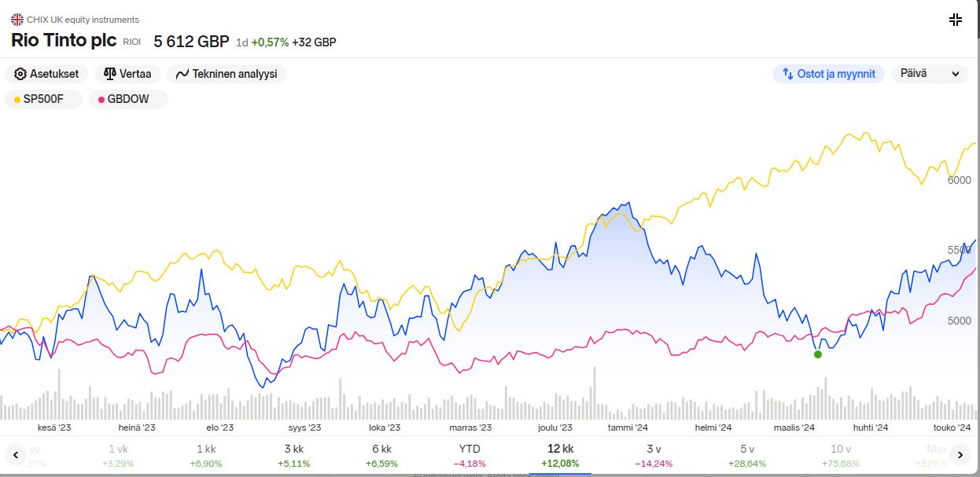Open Asetukset settings

(x=46, y=74)
